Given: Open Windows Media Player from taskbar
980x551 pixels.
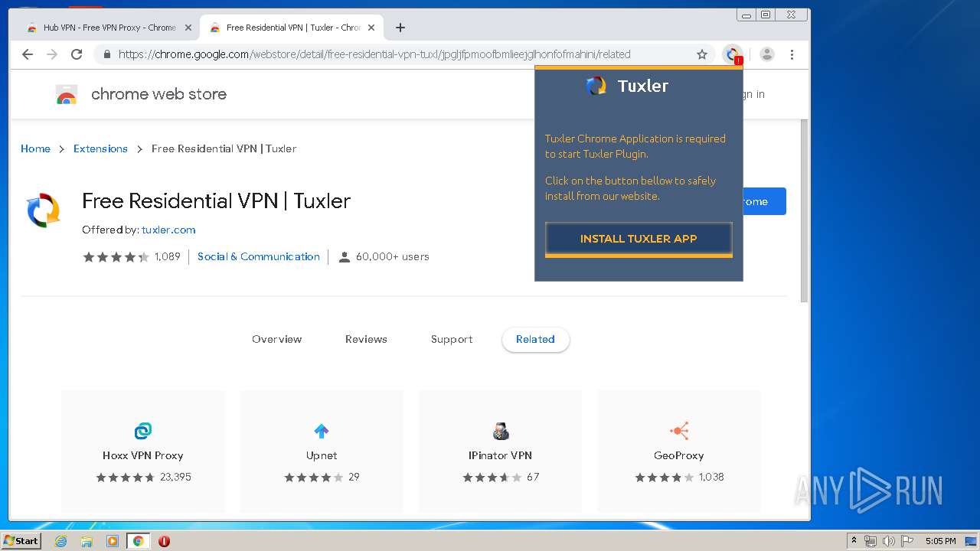Looking at the screenshot, I should (113, 541).
